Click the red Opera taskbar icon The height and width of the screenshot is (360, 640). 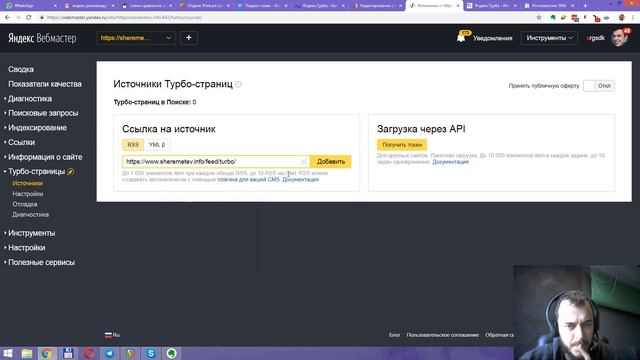pos(89,353)
